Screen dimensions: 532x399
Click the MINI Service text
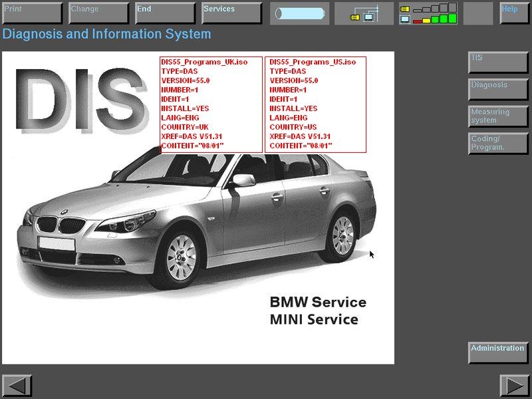[314, 319]
